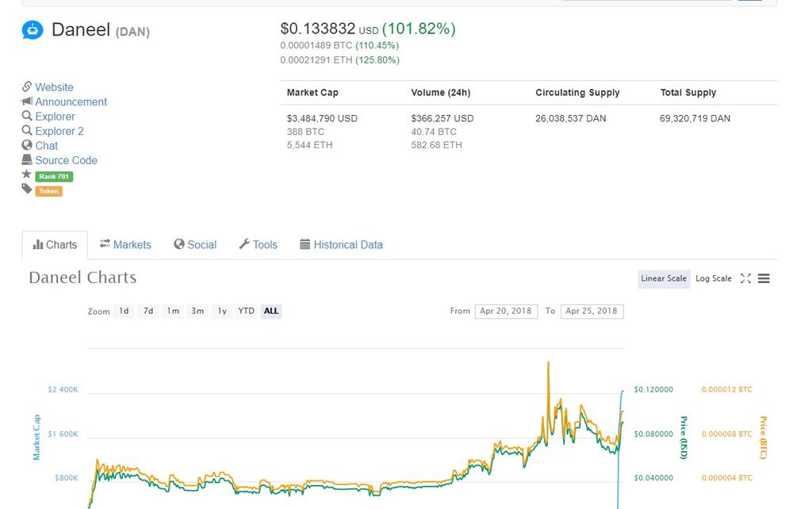Set chart zoom to YTD
812x509 pixels.
pos(246,312)
